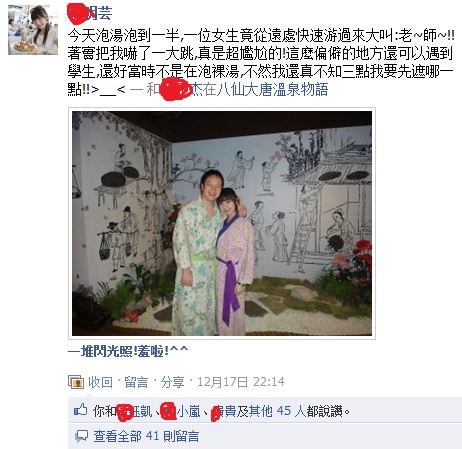The image size is (462, 449).
Task: Open the album title 一堆閃光照!羞啦!^^
Action: click(128, 351)
